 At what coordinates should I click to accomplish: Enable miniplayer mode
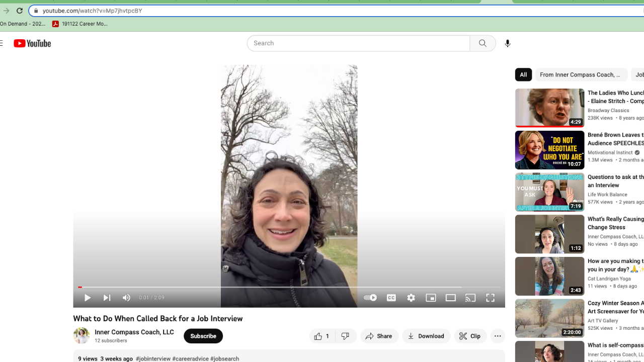click(x=431, y=298)
